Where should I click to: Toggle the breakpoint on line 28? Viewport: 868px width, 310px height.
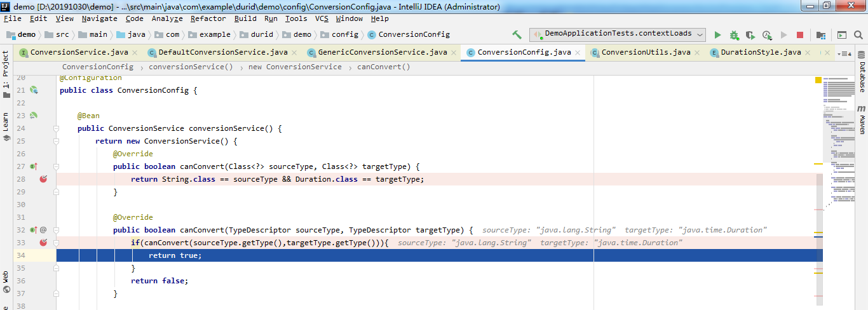point(43,179)
